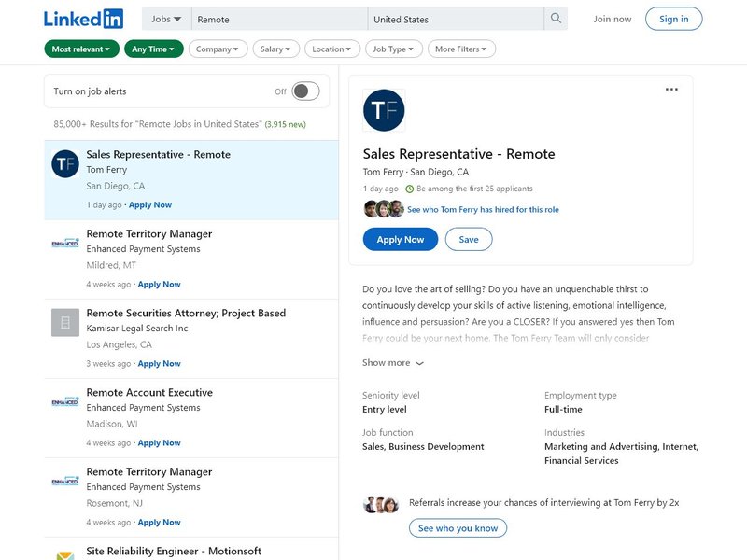This screenshot has width=747, height=560.
Task: Open the Any Time filter dropdown
Action: (x=153, y=49)
